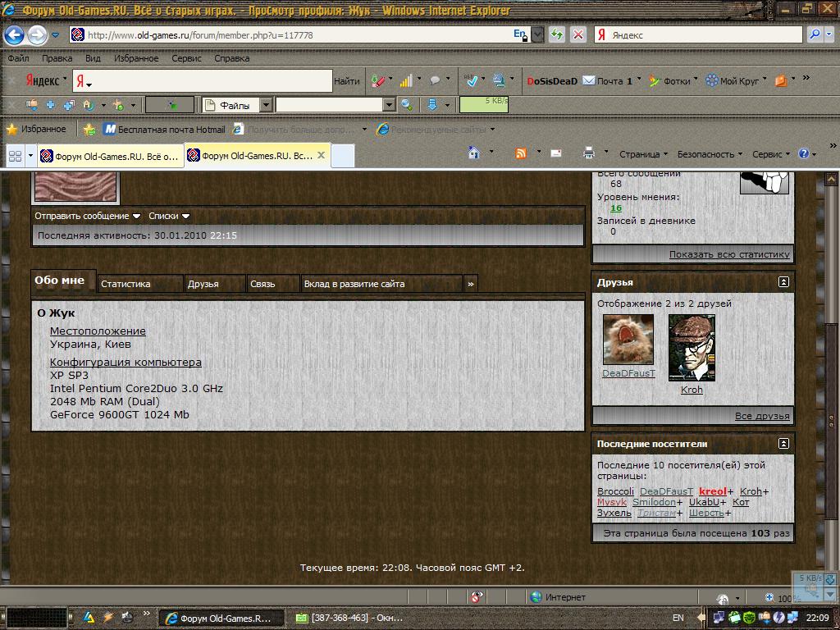This screenshot has height=630, width=840.
Task: Expand the Файлы combo box arrow
Action: pyautogui.click(x=266, y=105)
